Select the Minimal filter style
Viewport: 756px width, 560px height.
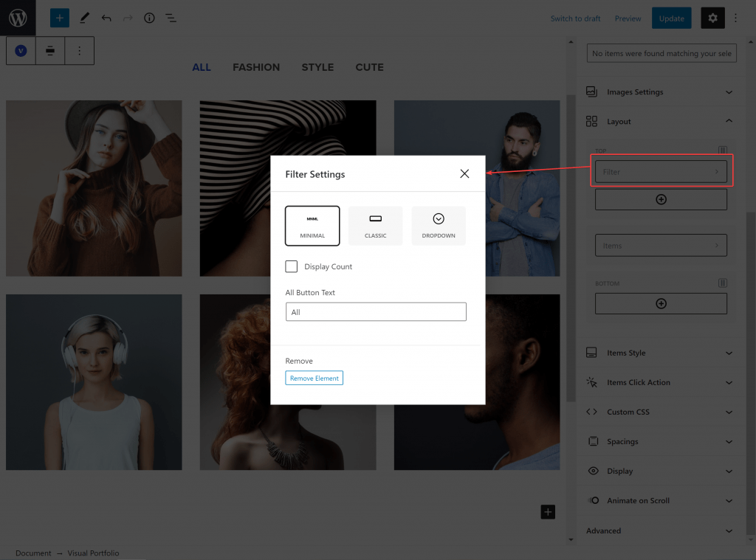click(x=312, y=226)
